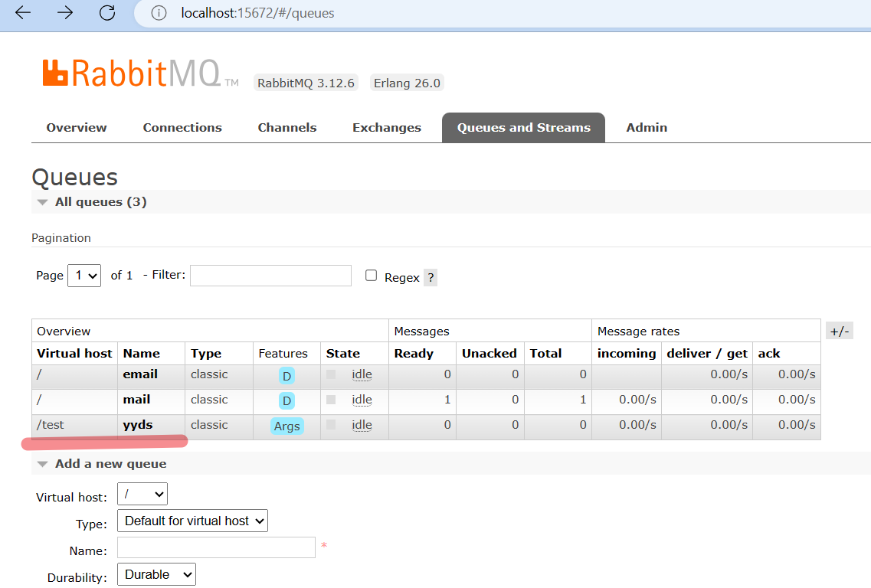Image resolution: width=871 pixels, height=588 pixels.
Task: Click the Pagination heading
Action: coord(61,237)
